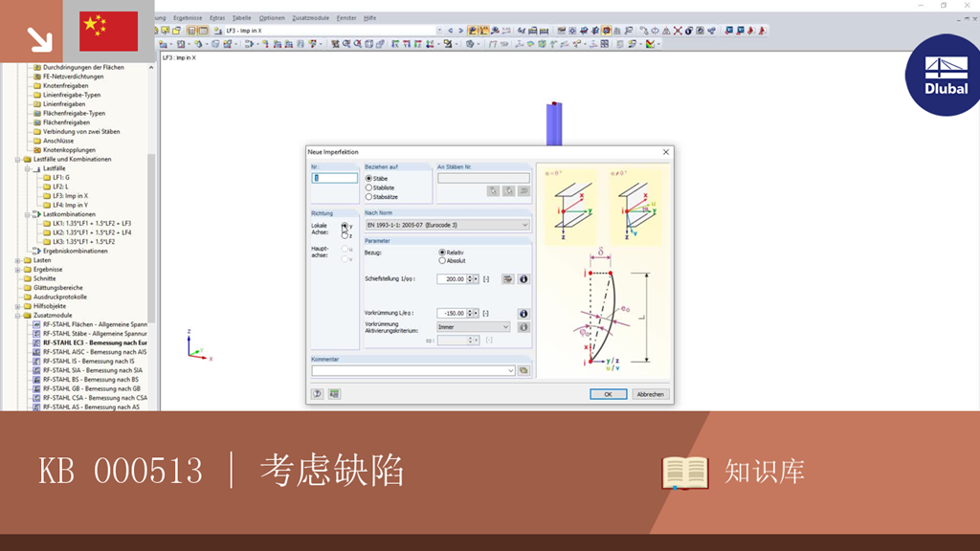980x551 pixels.
Task: Click the info icon beside Schiefstellung value
Action: pyautogui.click(x=523, y=279)
